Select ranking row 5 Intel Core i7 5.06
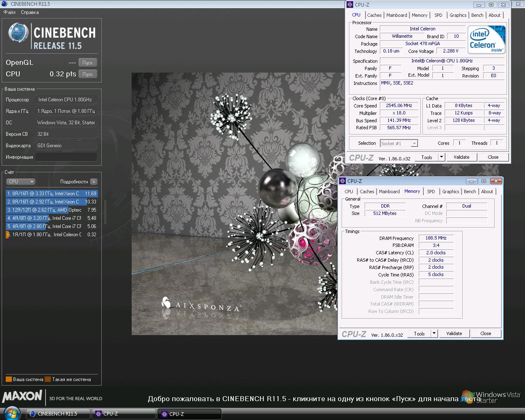 pyautogui.click(x=52, y=226)
